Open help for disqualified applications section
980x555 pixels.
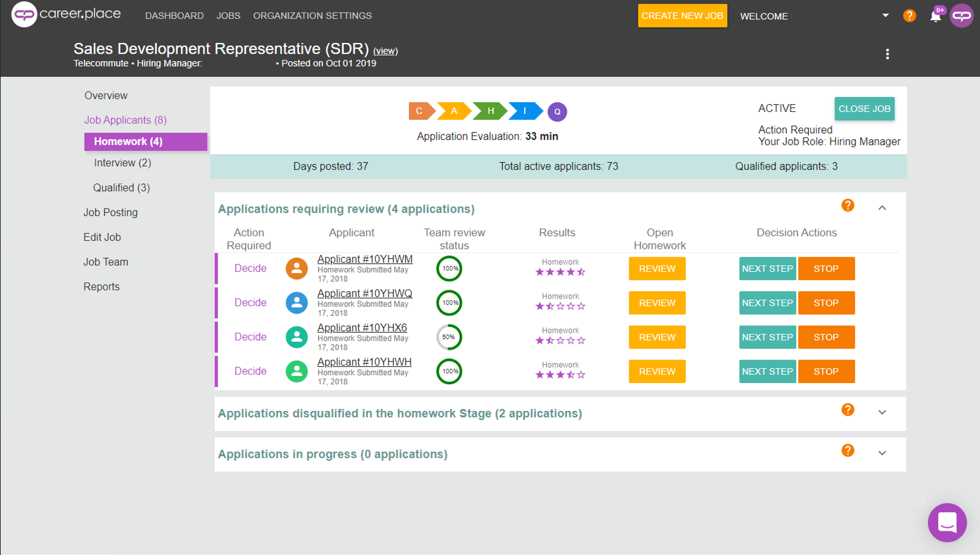(848, 410)
